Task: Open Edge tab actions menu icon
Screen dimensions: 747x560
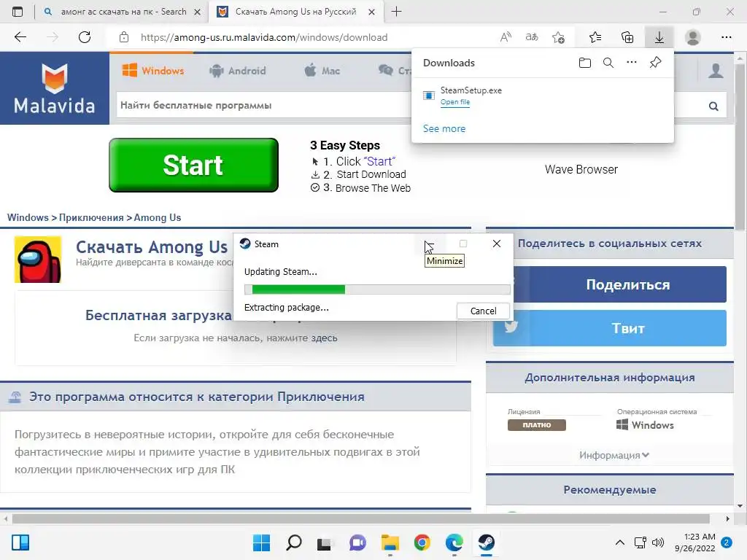Action: [18, 12]
